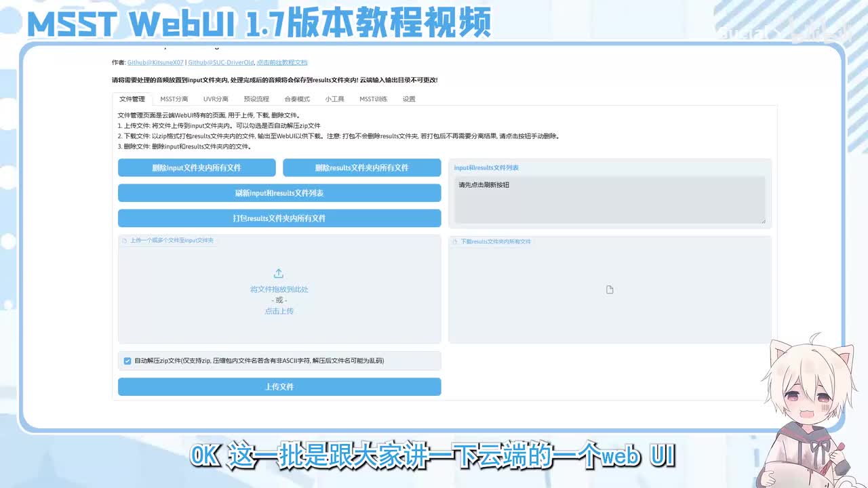Switch to the MSST分离 tab
Viewport: 868px width, 488px height.
coord(174,99)
